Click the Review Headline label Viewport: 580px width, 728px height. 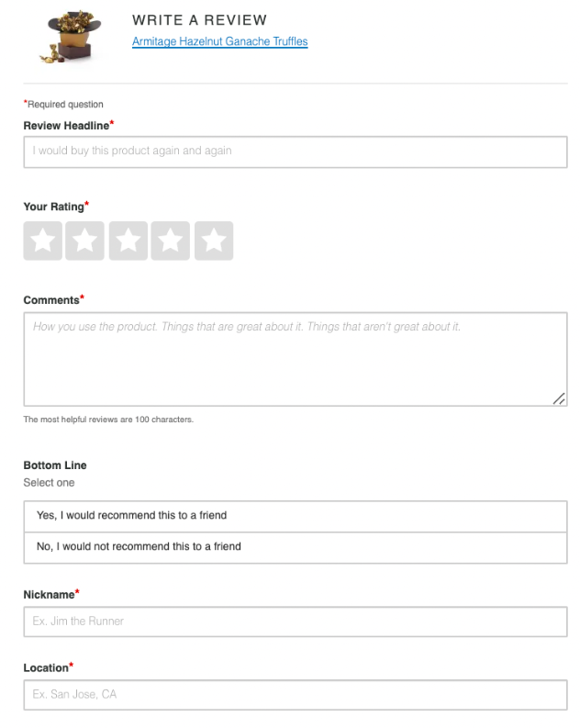pos(68,126)
